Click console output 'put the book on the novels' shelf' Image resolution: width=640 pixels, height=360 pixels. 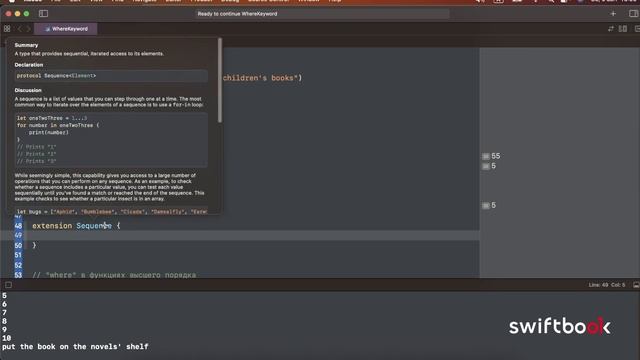click(x=75, y=347)
